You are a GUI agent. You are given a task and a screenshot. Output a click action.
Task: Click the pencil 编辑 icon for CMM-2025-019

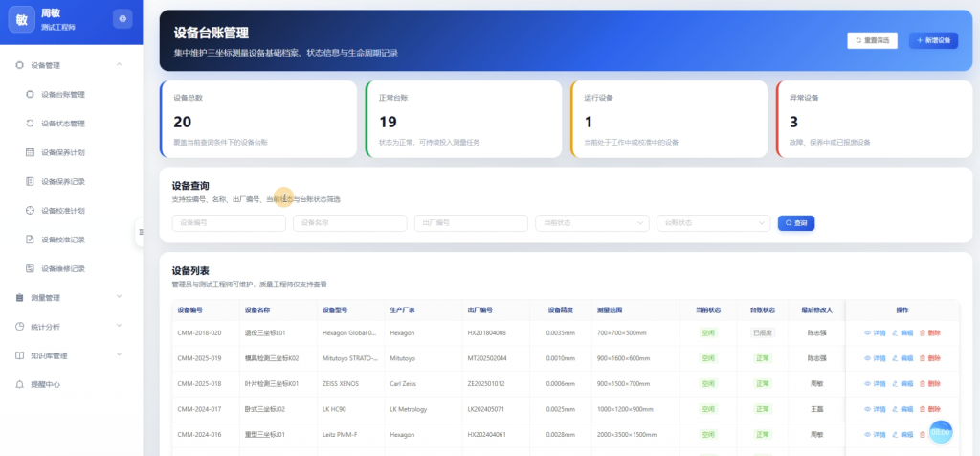[x=895, y=358]
